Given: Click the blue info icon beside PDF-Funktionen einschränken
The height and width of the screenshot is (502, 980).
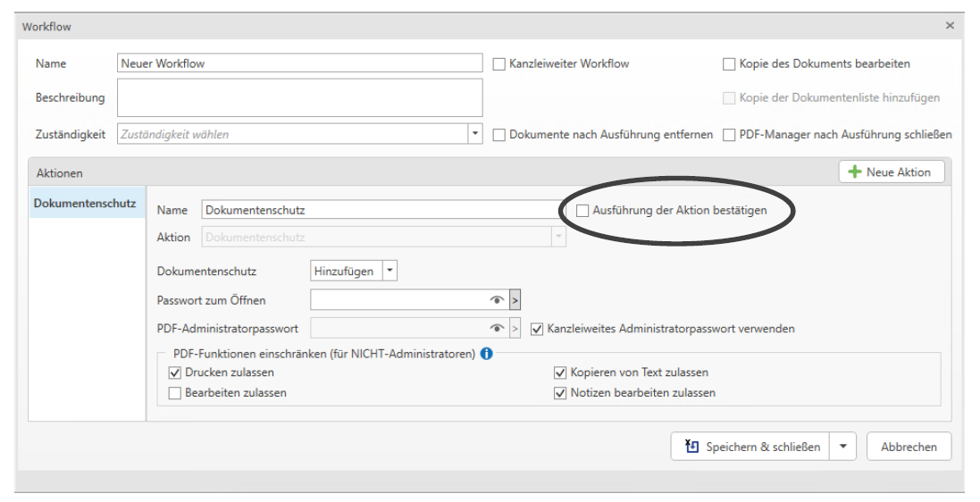Looking at the screenshot, I should (486, 354).
